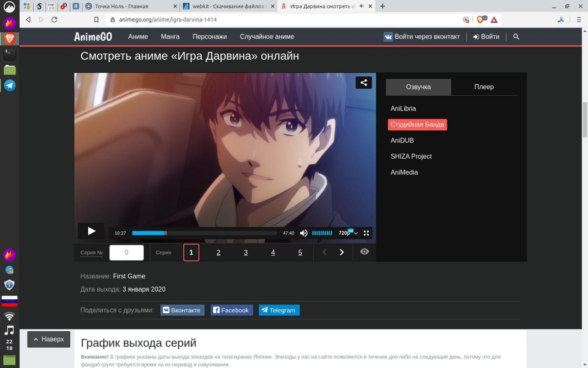The height and width of the screenshot is (368, 588).
Task: Click the AnimeGO logo
Action: (93, 37)
